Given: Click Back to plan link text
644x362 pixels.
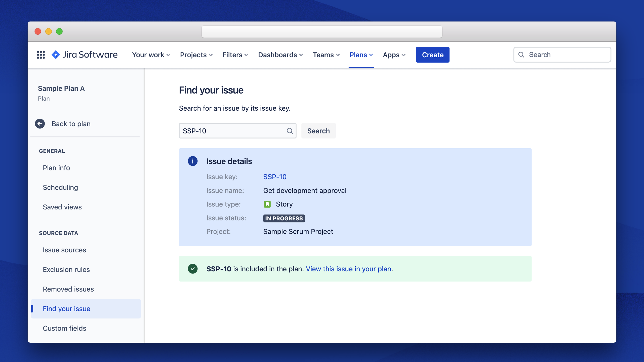Looking at the screenshot, I should click(71, 124).
